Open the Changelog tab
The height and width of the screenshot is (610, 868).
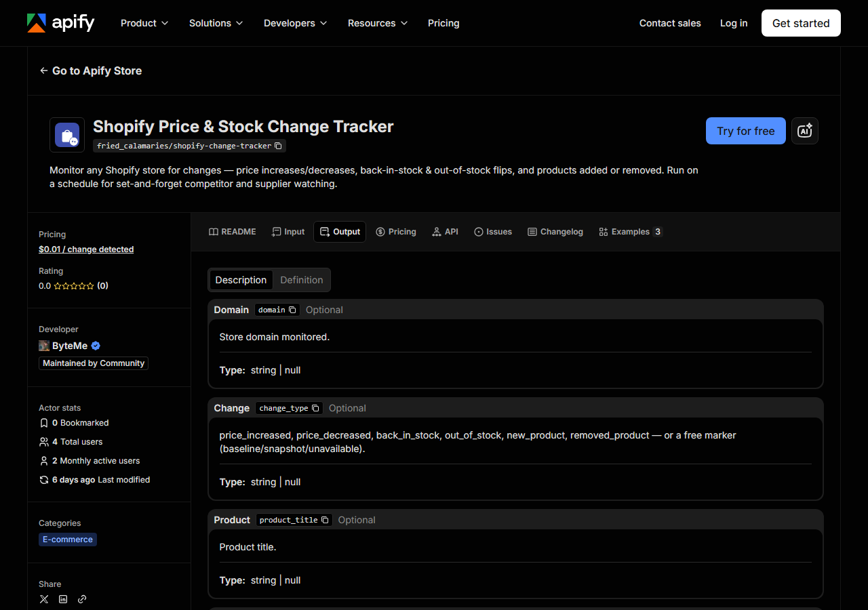click(x=555, y=232)
